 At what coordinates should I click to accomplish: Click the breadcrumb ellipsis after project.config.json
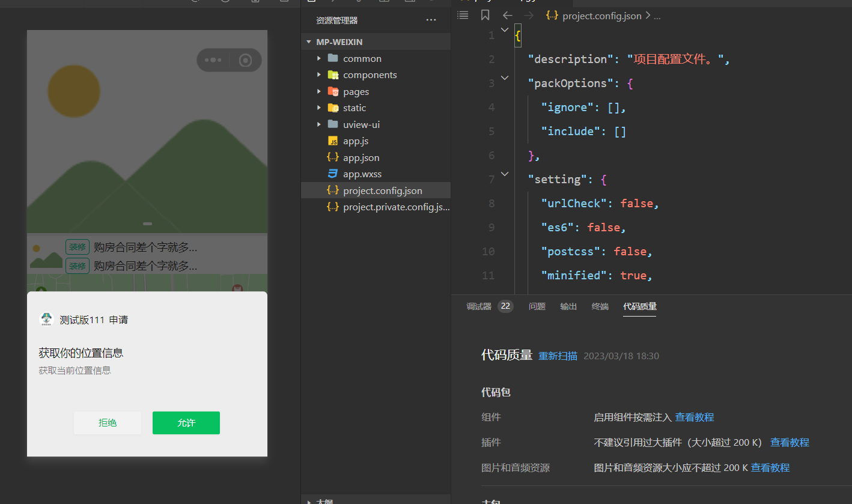click(x=657, y=16)
